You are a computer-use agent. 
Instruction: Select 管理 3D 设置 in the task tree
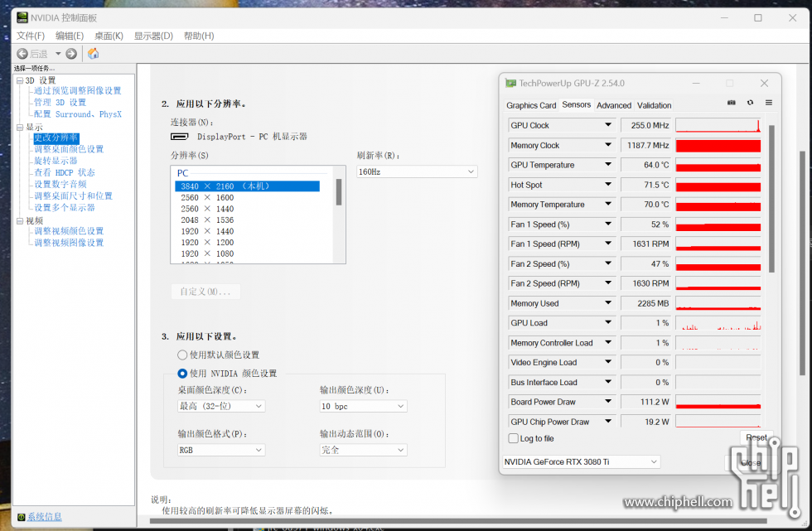tap(60, 103)
